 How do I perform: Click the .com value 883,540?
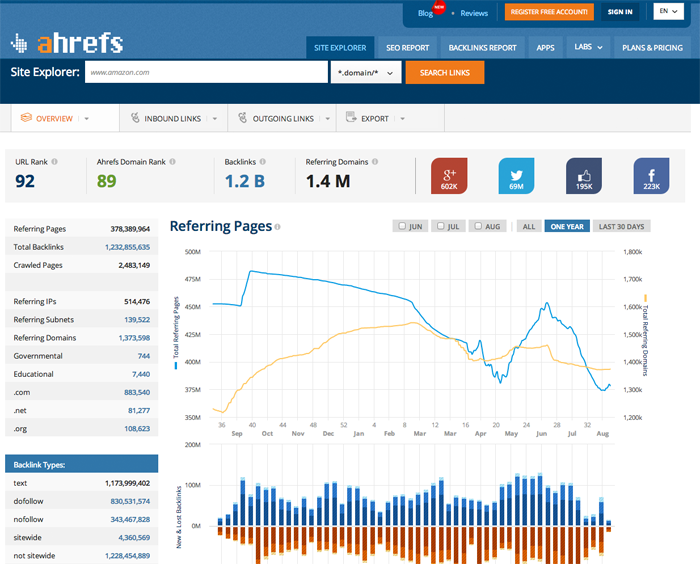137,393
